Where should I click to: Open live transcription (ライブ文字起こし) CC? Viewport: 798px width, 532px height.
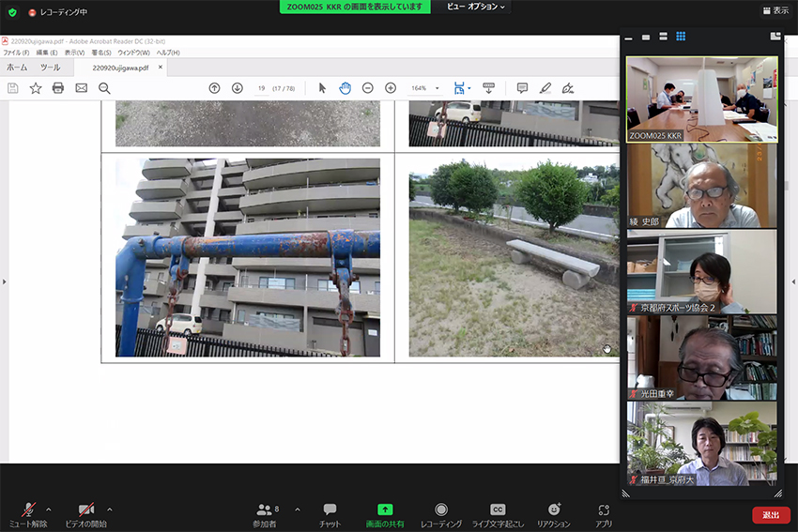pyautogui.click(x=498, y=509)
